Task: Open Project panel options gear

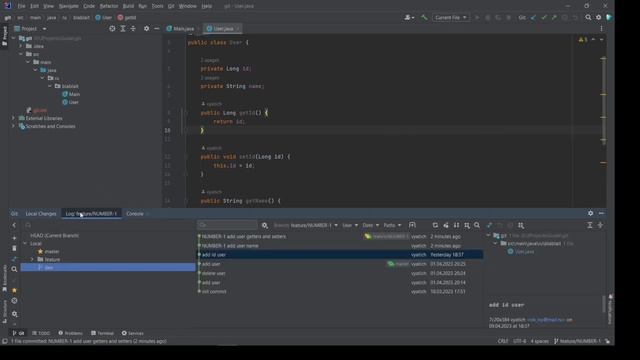Action: coord(147,29)
